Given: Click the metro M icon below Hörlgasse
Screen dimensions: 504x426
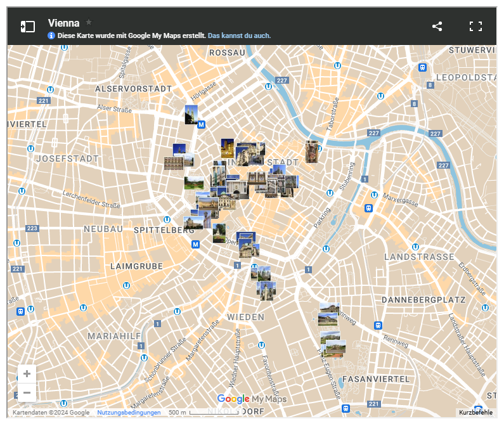Looking at the screenshot, I should coord(202,125).
